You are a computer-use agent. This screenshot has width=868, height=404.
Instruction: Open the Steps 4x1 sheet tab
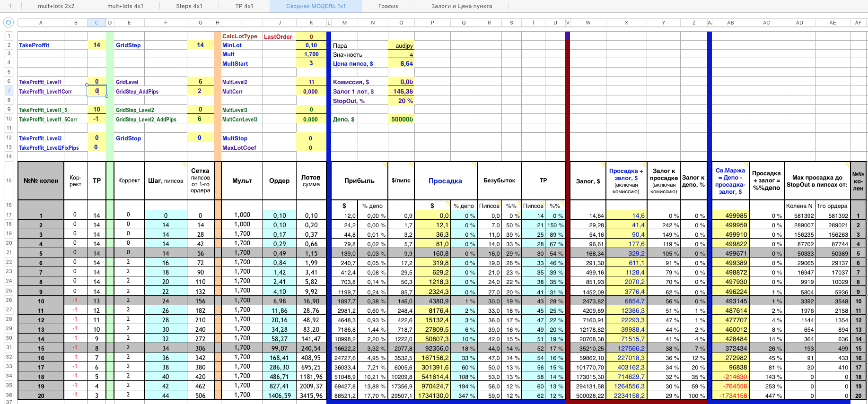pos(189,6)
